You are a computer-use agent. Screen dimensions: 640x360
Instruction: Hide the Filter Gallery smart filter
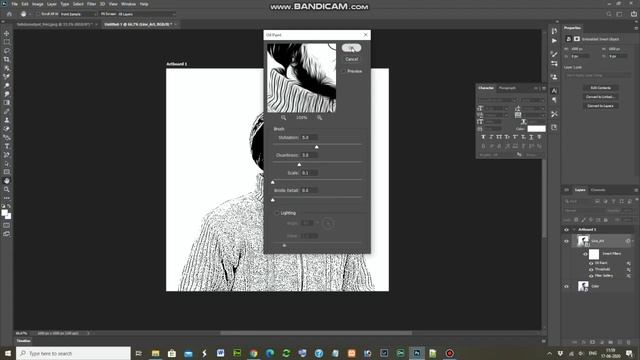[x=591, y=276]
